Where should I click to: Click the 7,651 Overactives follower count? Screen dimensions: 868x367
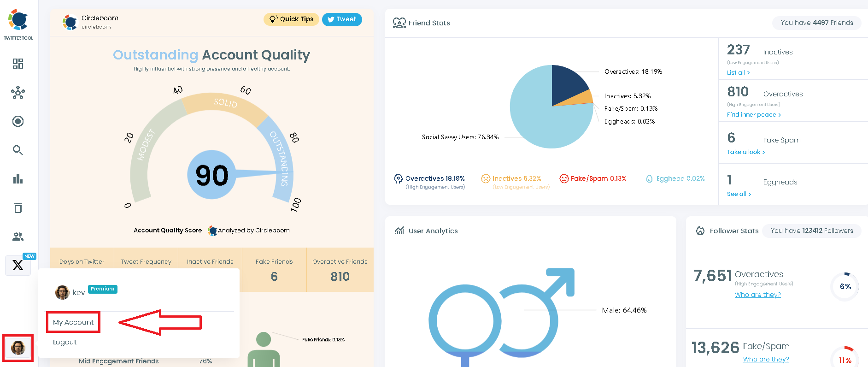pos(713,276)
